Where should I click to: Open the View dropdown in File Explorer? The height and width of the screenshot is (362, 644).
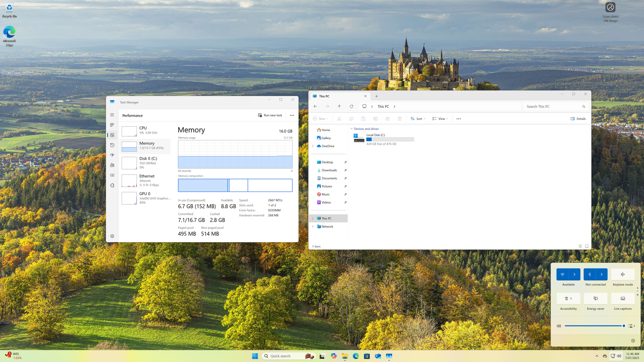pos(440,119)
